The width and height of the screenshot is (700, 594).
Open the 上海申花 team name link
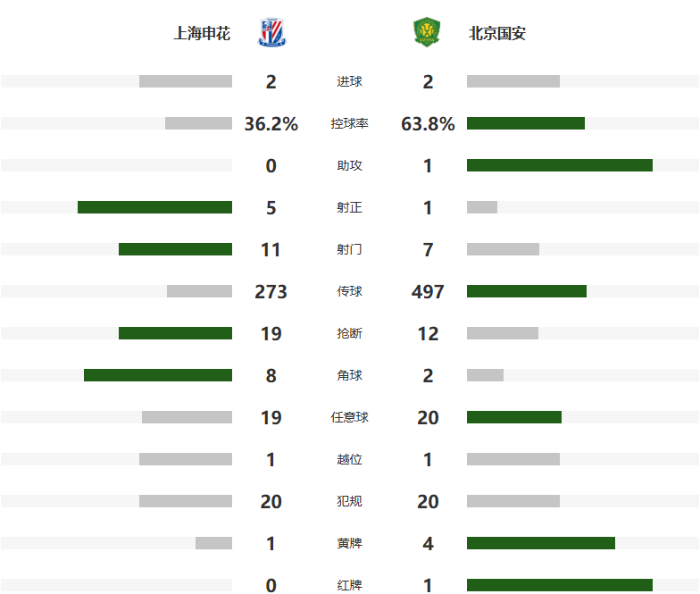pyautogui.click(x=202, y=33)
